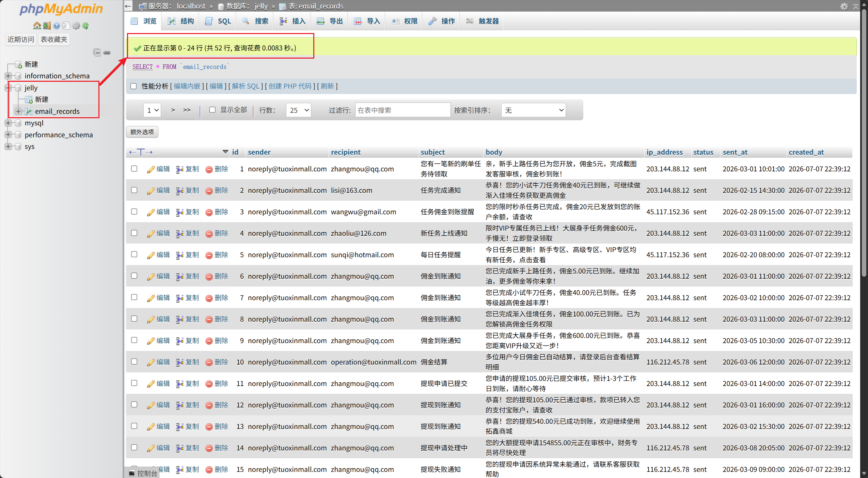Click the new table icon under jelly
This screenshot has width=868, height=478.
click(x=29, y=99)
